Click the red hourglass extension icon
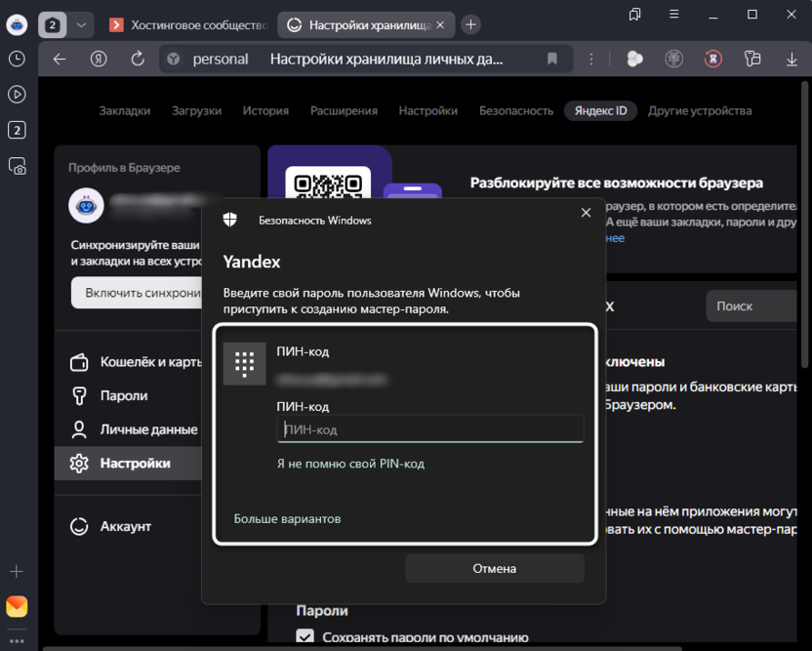812x651 pixels. click(713, 59)
